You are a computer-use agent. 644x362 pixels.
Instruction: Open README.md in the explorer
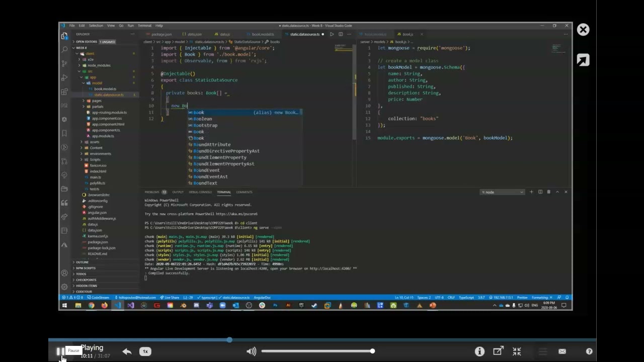click(97, 254)
